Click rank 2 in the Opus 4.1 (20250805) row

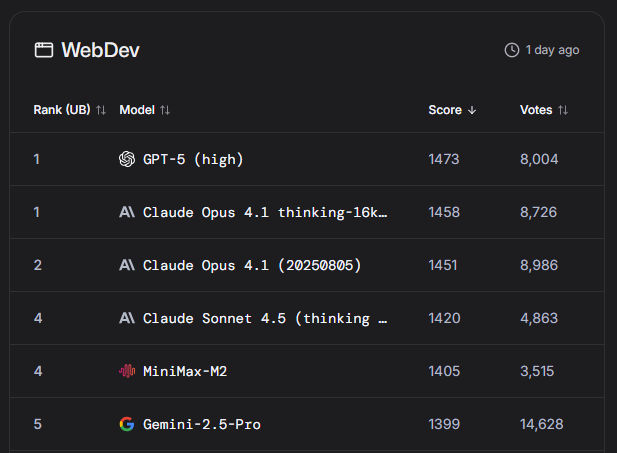(37, 265)
